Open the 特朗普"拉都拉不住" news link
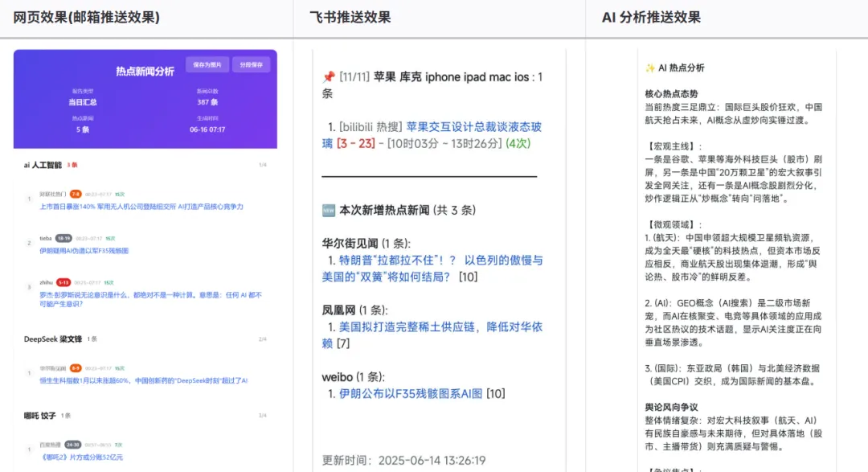868x472 pixels. [432, 269]
